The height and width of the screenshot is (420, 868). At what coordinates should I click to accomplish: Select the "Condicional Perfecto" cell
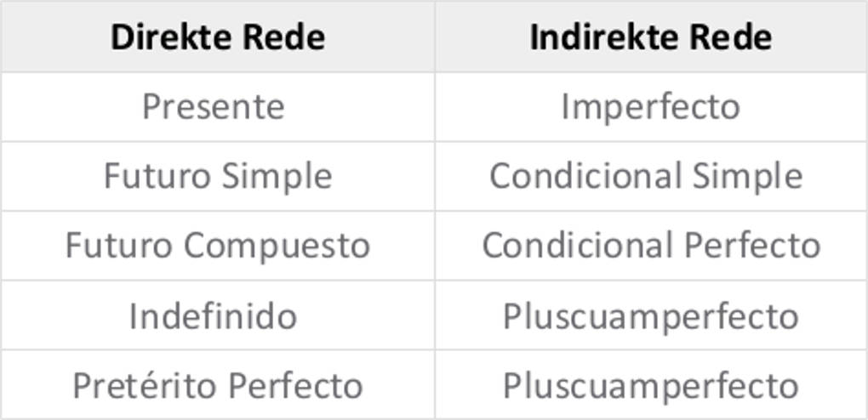[651, 247]
